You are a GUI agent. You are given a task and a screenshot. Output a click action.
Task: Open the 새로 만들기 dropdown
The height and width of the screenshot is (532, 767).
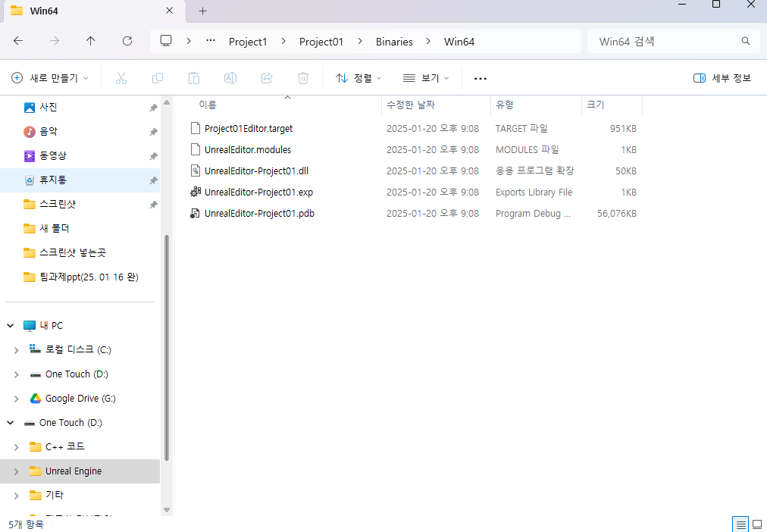[x=50, y=78]
